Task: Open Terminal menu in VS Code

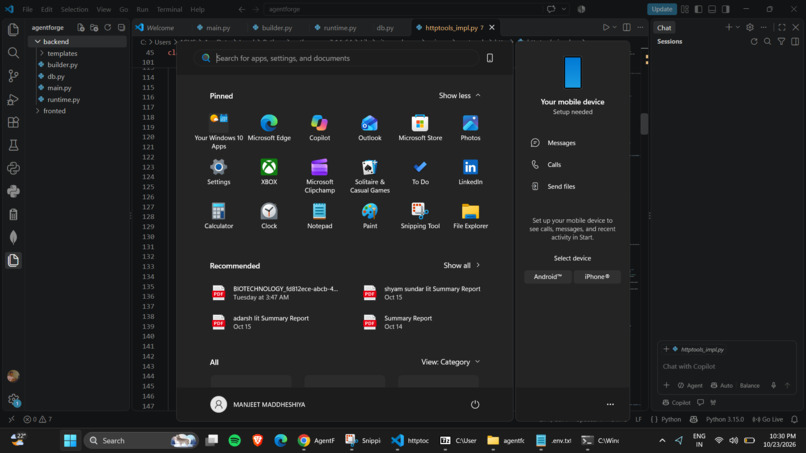Action: 169,9
